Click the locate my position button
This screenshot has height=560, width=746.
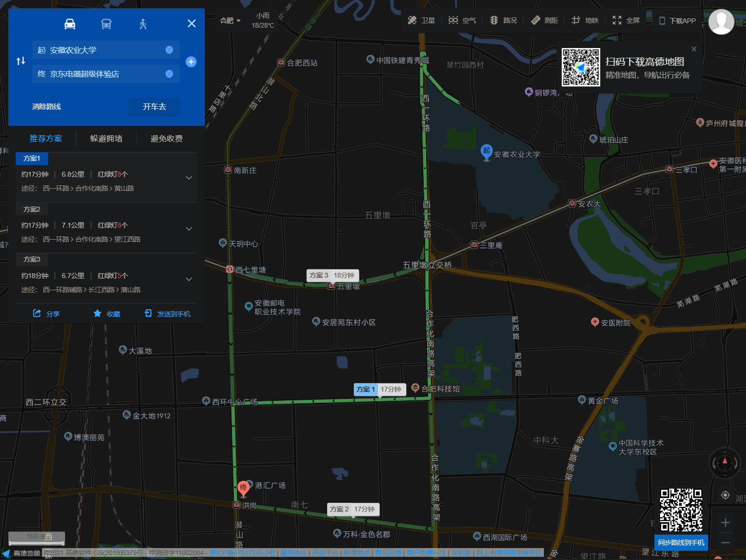(x=725, y=495)
